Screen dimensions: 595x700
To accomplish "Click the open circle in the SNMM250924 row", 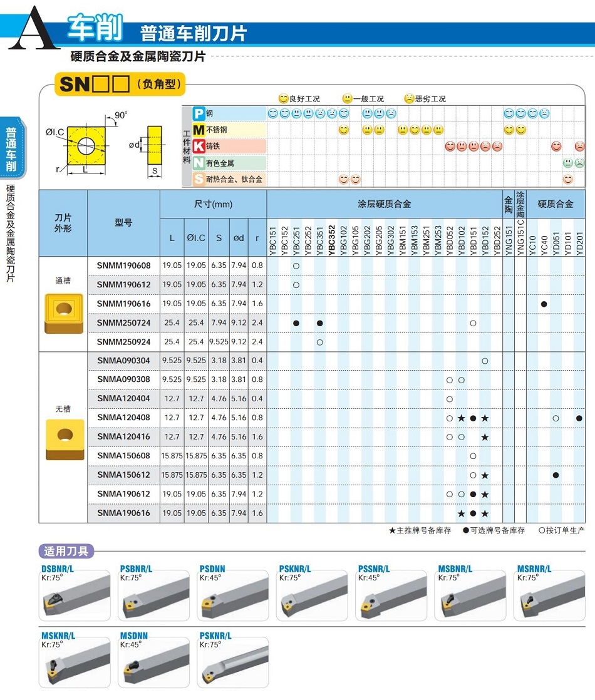I will (x=319, y=342).
